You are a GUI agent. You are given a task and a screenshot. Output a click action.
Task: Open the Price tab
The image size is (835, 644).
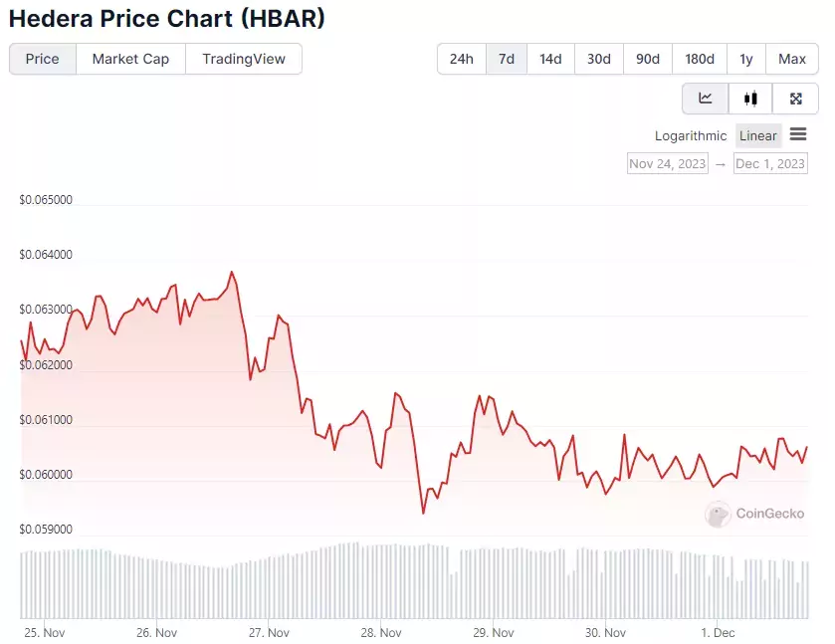[x=43, y=59]
